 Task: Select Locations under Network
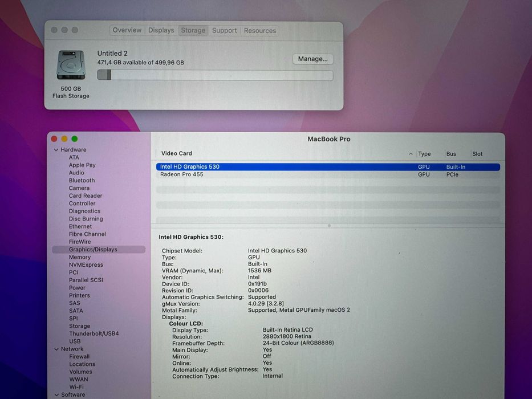[82, 364]
